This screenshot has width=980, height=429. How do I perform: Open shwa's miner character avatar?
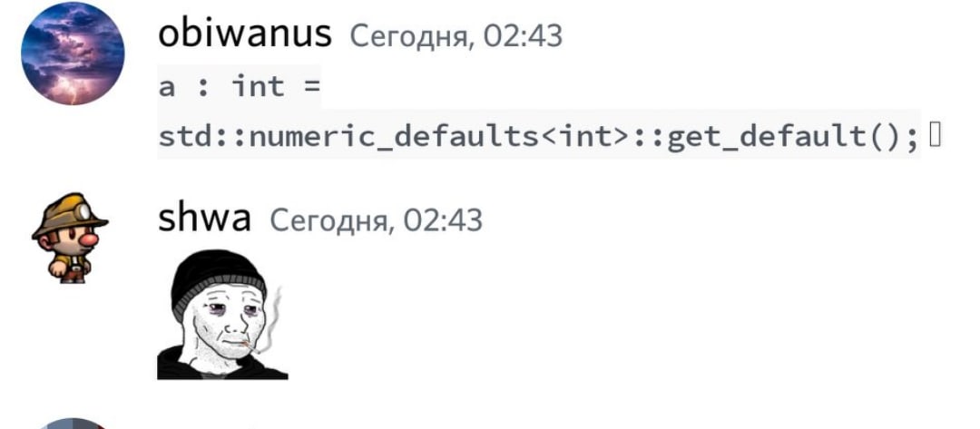tap(69, 238)
